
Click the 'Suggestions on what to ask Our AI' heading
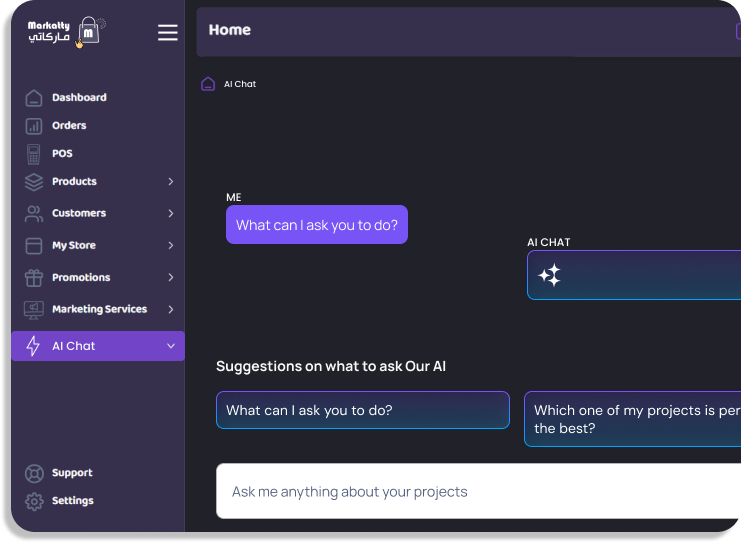point(331,367)
